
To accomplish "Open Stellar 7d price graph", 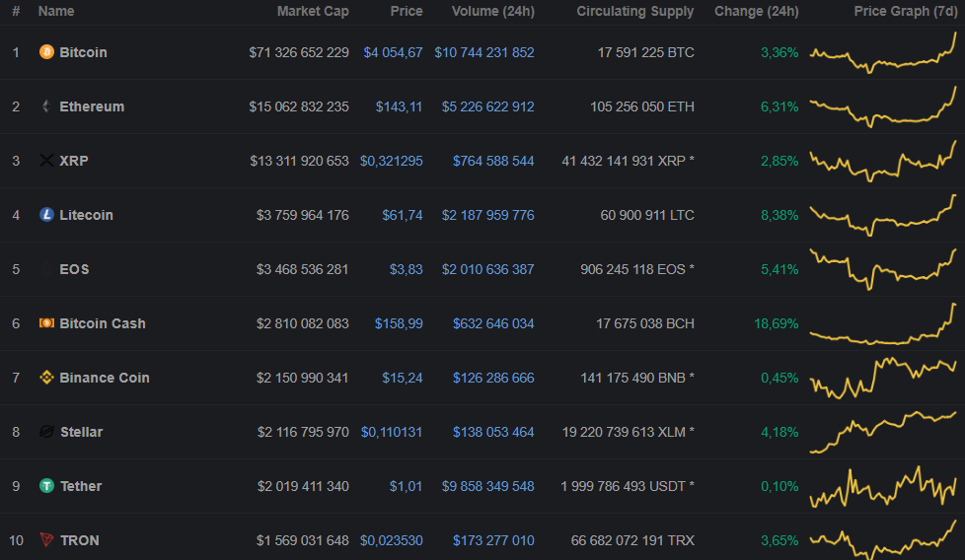I will click(x=883, y=432).
